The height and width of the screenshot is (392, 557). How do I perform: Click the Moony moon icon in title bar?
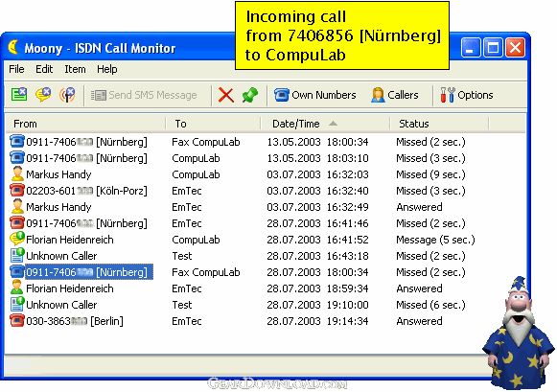[13, 47]
